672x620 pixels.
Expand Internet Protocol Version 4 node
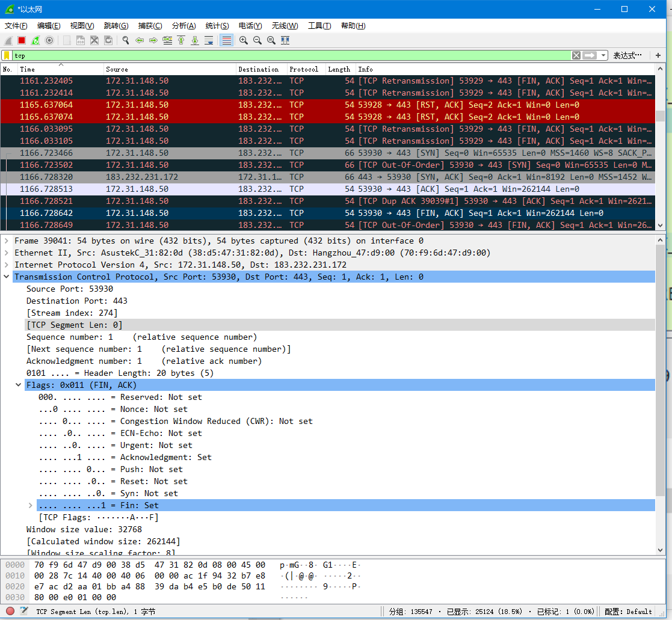pyautogui.click(x=7, y=265)
